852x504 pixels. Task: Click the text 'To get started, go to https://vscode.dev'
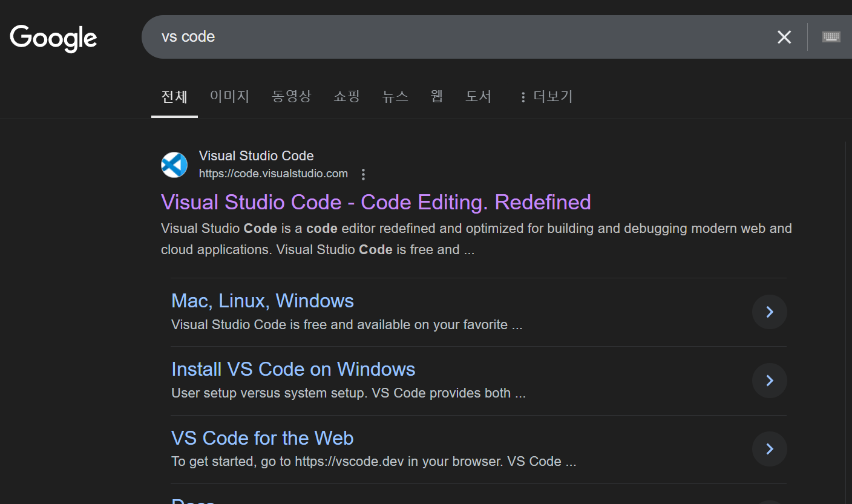click(288, 462)
